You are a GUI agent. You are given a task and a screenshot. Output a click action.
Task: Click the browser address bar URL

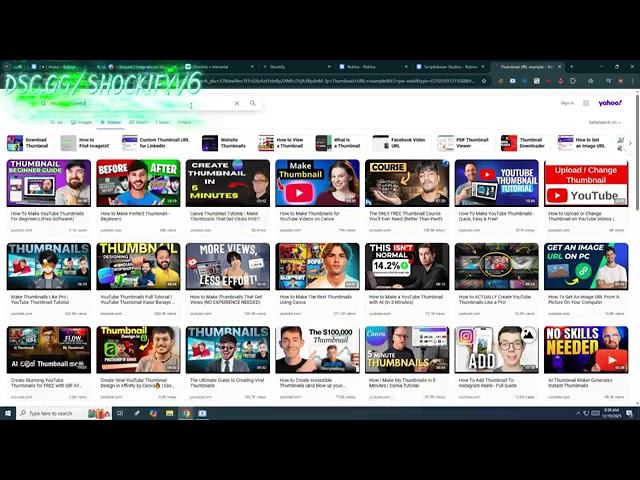pyautogui.click(x=339, y=81)
